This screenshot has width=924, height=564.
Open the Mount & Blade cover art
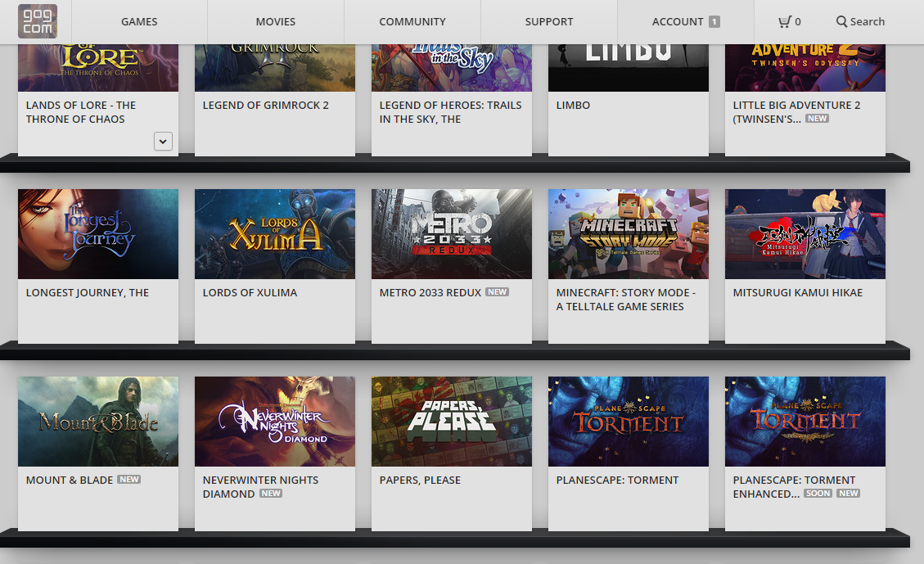coord(98,422)
